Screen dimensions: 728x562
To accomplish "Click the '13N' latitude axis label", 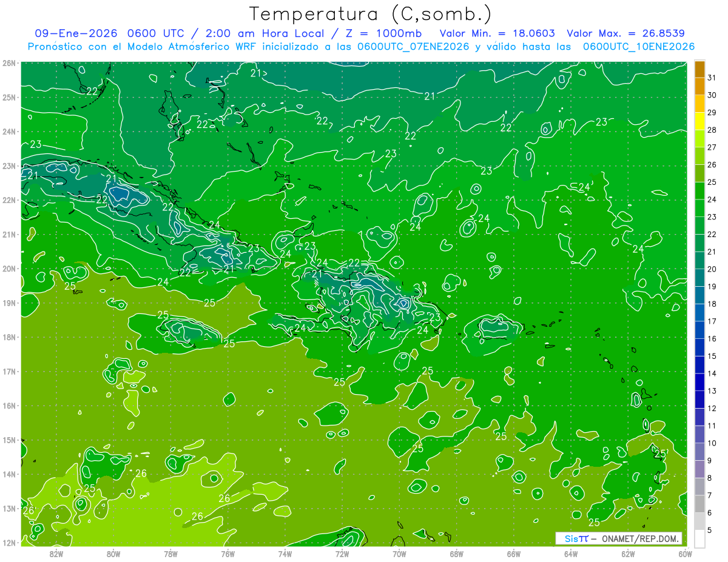I will pyautogui.click(x=9, y=509).
